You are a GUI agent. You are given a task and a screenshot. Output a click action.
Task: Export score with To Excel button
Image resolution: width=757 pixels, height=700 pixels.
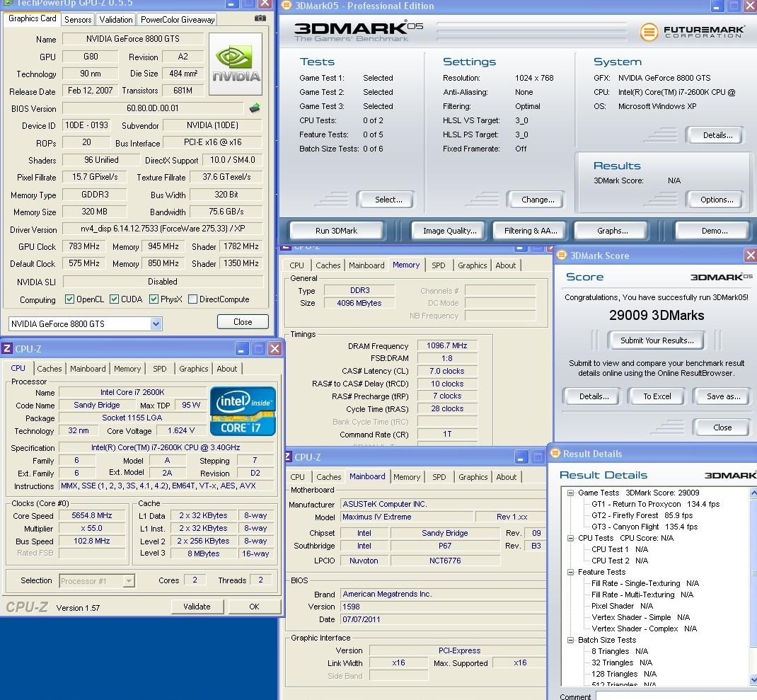tap(657, 396)
